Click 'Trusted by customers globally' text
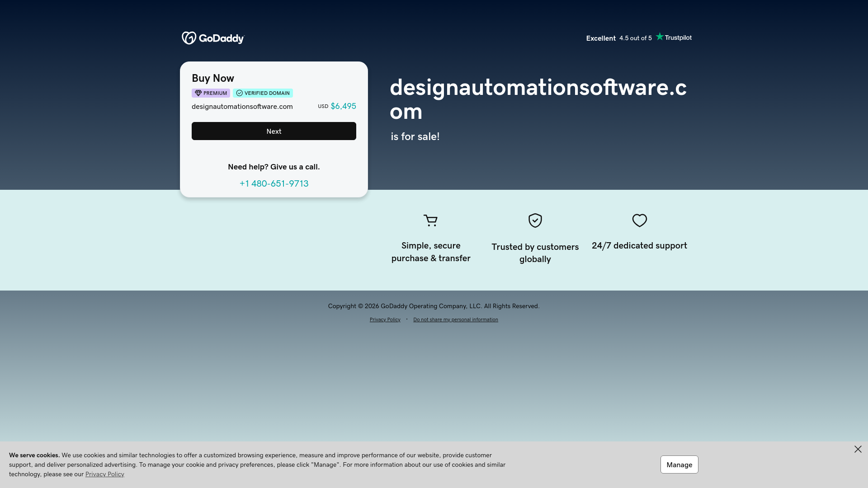 coord(535,253)
